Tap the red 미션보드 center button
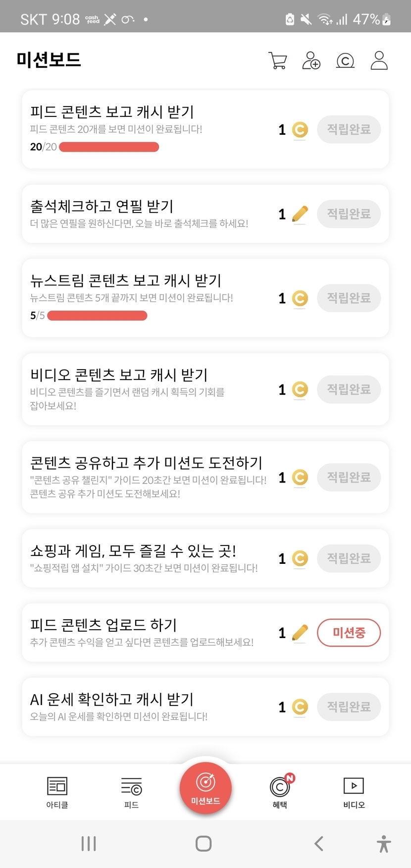This screenshot has height=868, width=411. (205, 788)
